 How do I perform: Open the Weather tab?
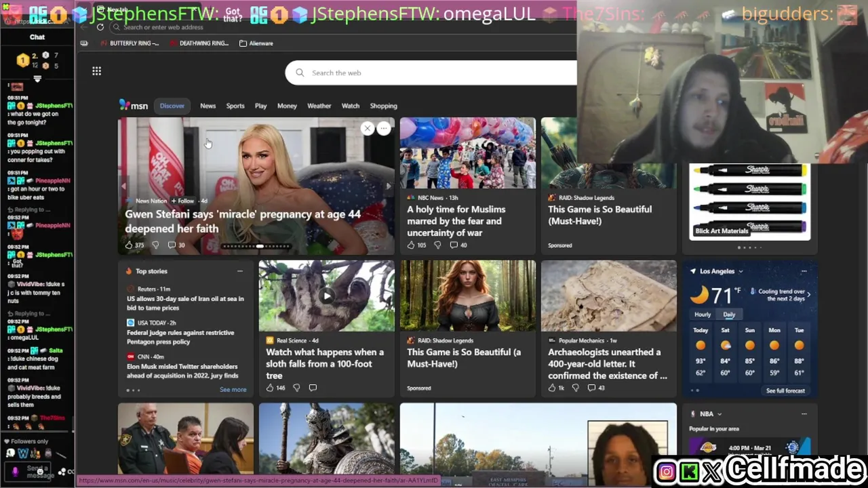click(x=319, y=106)
